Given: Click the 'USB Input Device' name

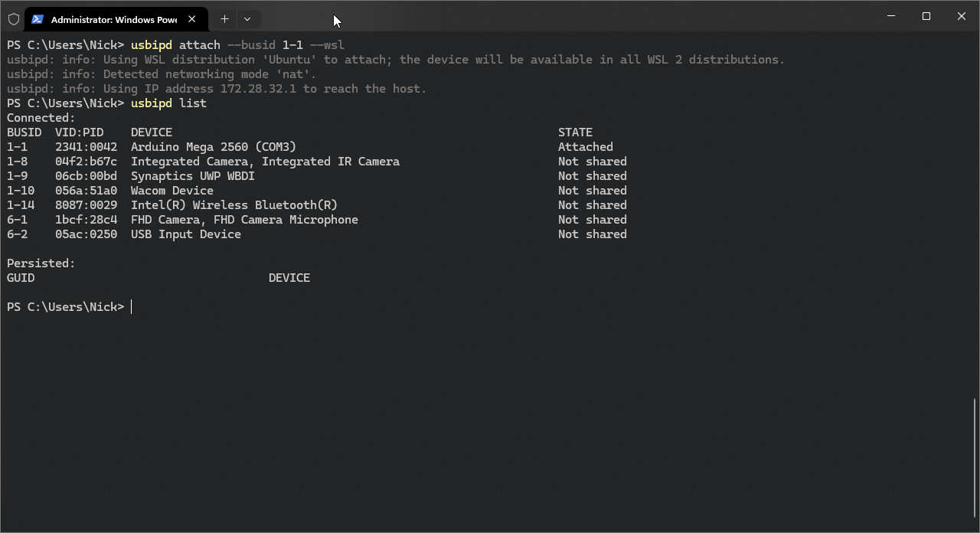Looking at the screenshot, I should click(x=186, y=234).
